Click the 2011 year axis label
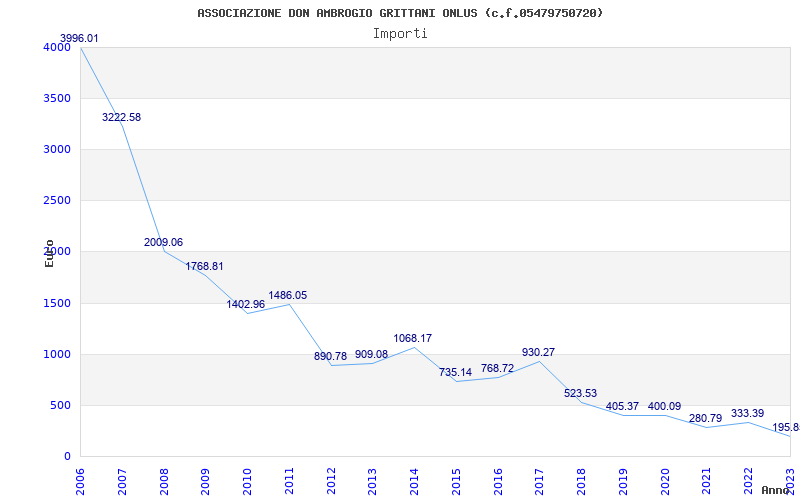 tap(289, 482)
